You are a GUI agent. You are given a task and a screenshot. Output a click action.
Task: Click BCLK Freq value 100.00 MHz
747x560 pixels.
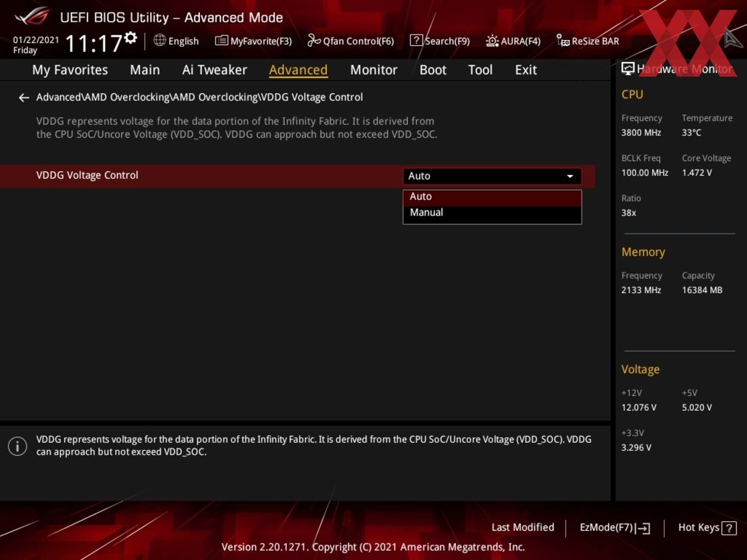pyautogui.click(x=645, y=173)
